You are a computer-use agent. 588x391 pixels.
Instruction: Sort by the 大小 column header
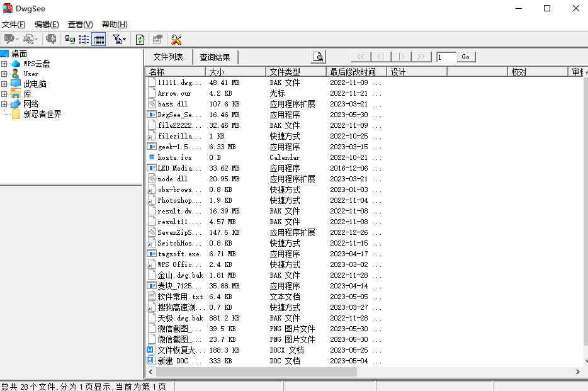[x=236, y=72]
